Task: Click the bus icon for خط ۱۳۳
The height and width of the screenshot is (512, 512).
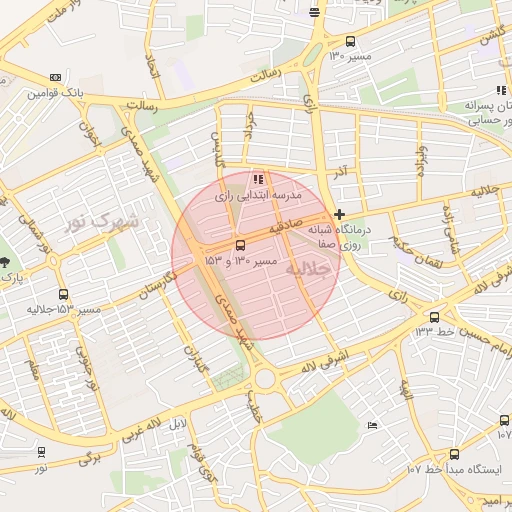Action: tap(434, 317)
